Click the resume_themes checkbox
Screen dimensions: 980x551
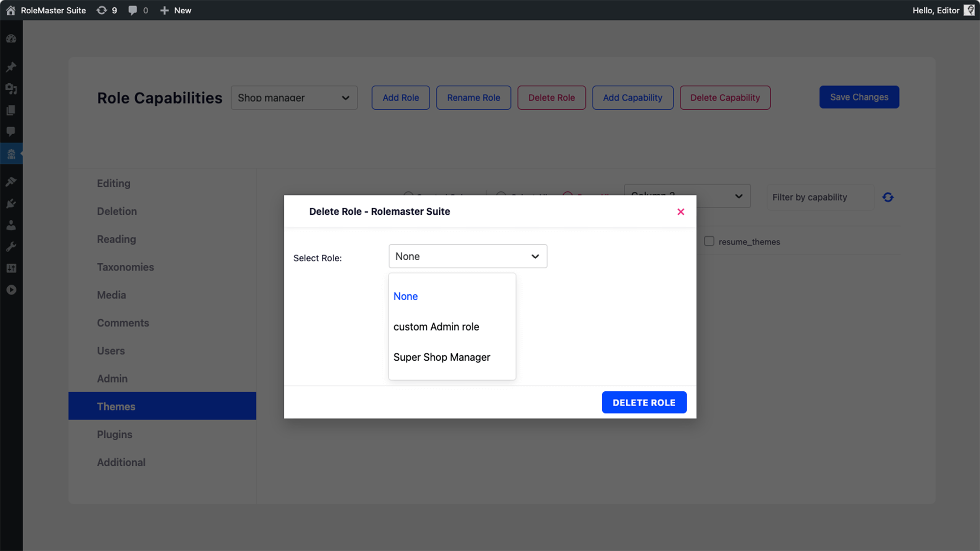(x=709, y=241)
